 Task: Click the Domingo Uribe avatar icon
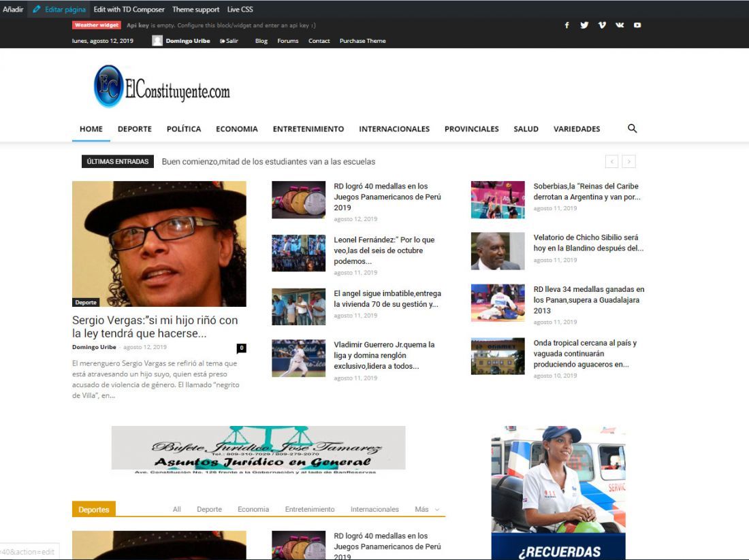click(157, 41)
